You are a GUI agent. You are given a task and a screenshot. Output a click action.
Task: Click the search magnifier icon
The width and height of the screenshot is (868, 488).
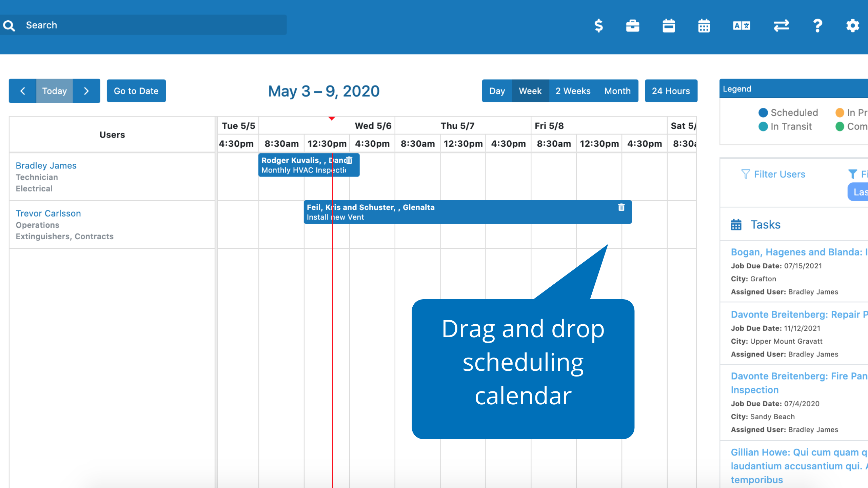pos(9,25)
